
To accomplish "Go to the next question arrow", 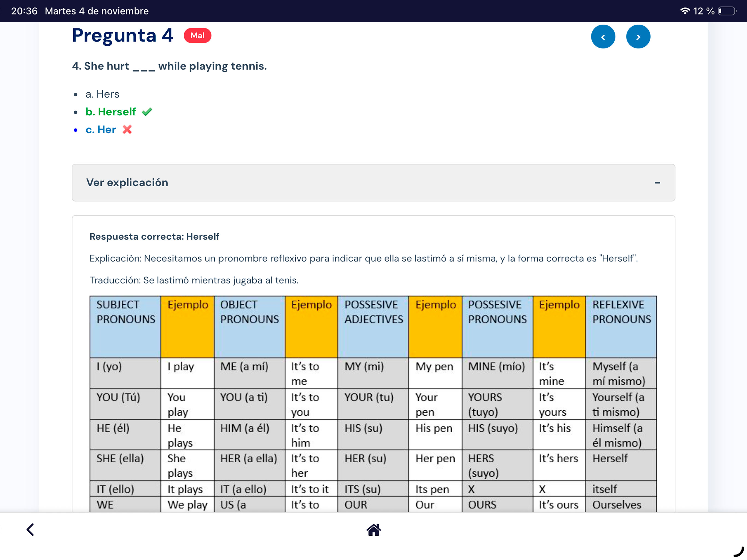I will pyautogui.click(x=638, y=37).
